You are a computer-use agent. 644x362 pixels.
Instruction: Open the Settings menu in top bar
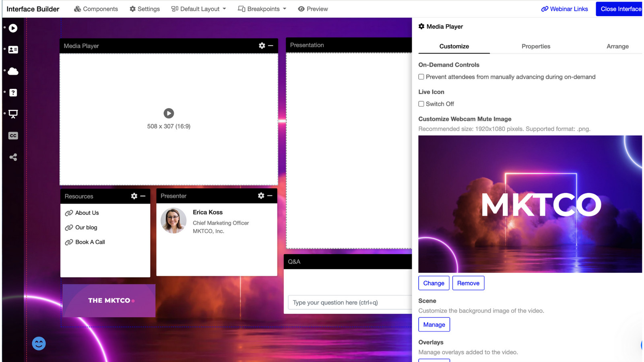click(144, 9)
